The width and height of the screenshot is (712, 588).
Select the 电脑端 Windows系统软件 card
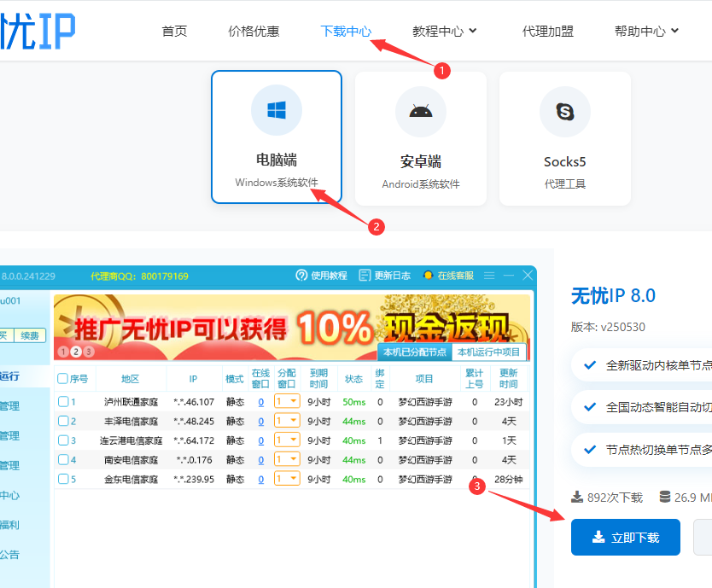[x=277, y=137]
